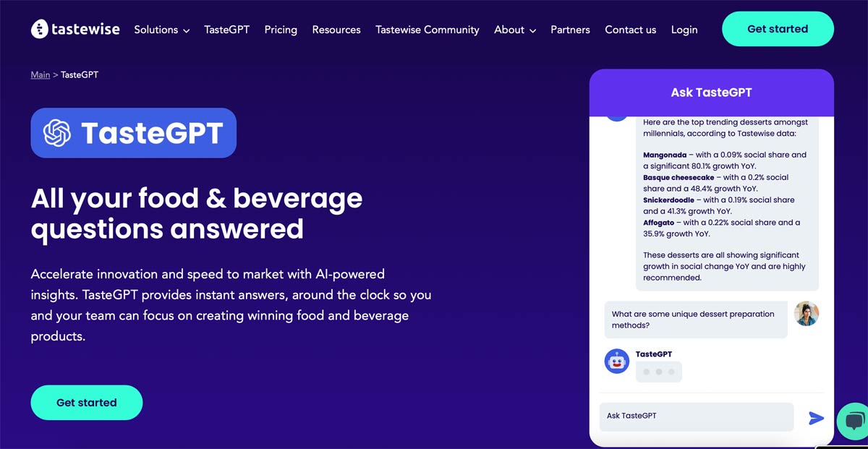Open the Partners page
868x449 pixels.
[570, 30]
